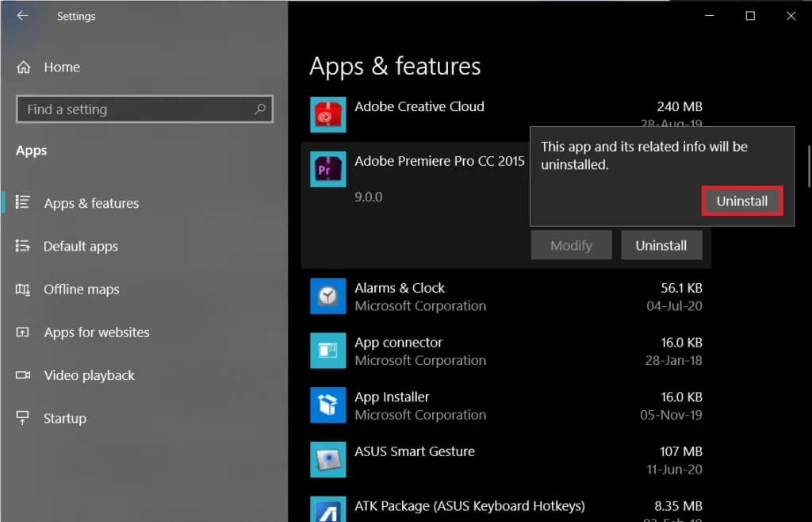Minimize the Settings window

point(710,16)
